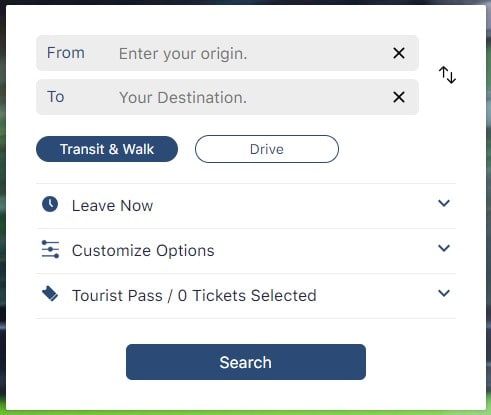This screenshot has height=415, width=491.
Task: Click the clock icon beside Leave Now
Action: coord(50,204)
